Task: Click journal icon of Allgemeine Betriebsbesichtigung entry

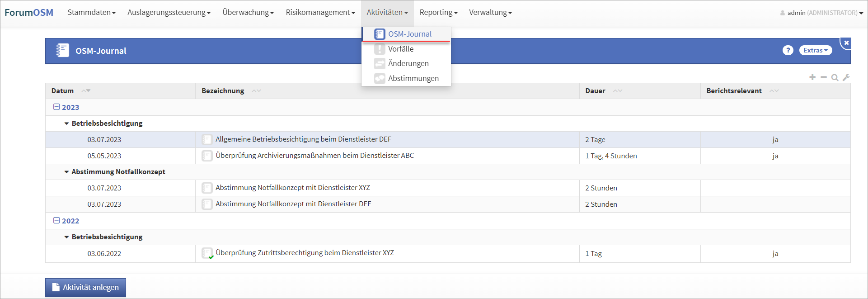Action: click(x=207, y=139)
